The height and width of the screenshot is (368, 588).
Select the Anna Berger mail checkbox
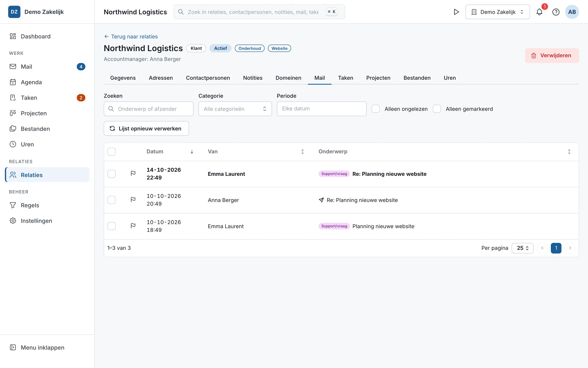tap(111, 200)
